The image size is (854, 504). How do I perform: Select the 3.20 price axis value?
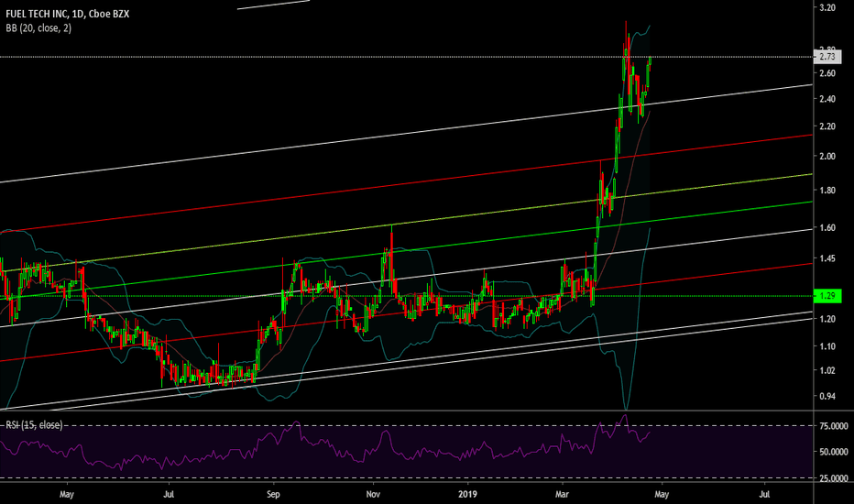point(827,7)
